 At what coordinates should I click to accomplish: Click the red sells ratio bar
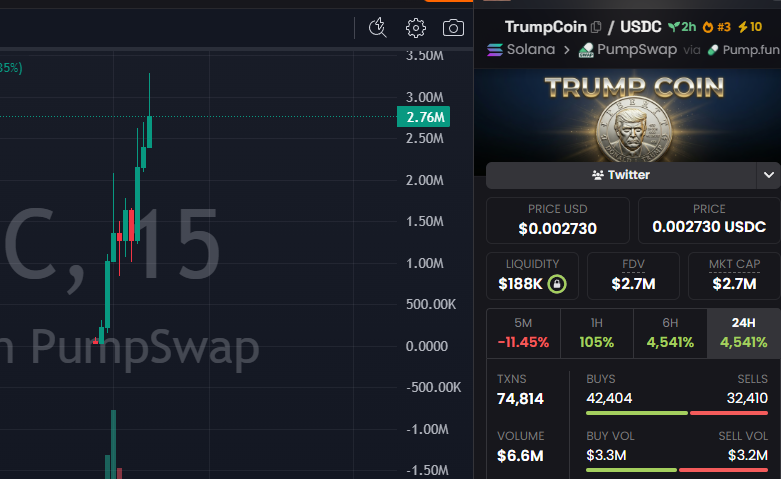[729, 413]
